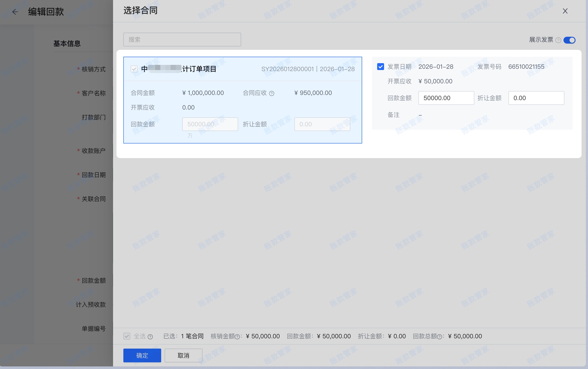Click the 合同应收 value ¥ 950,000.00

[313, 93]
